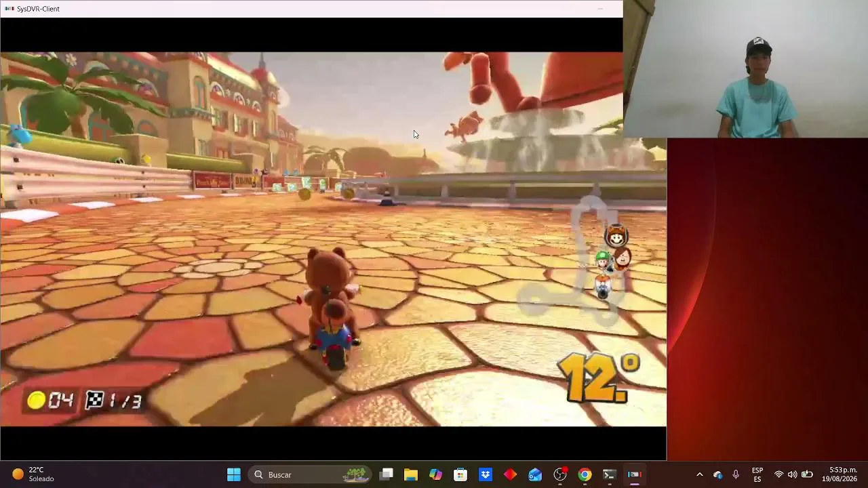Click the microphone tray icon
The width and height of the screenshot is (868, 488).
pyautogui.click(x=736, y=474)
